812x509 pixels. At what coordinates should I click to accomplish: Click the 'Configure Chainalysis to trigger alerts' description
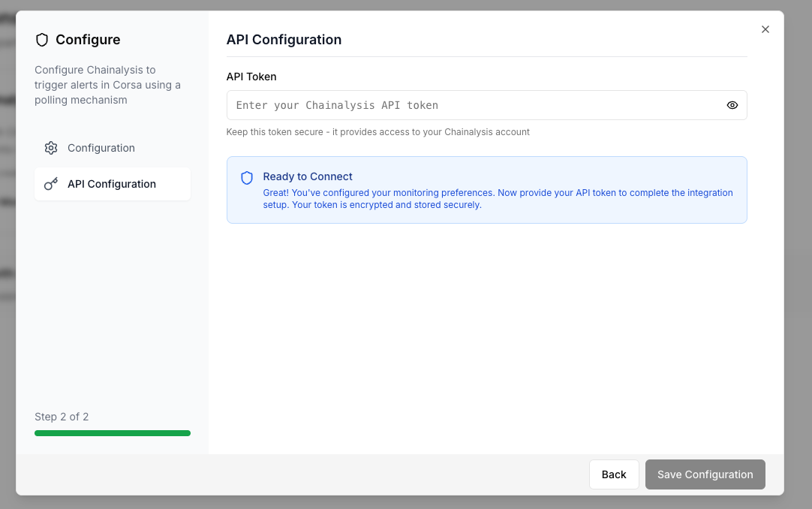pos(108,85)
